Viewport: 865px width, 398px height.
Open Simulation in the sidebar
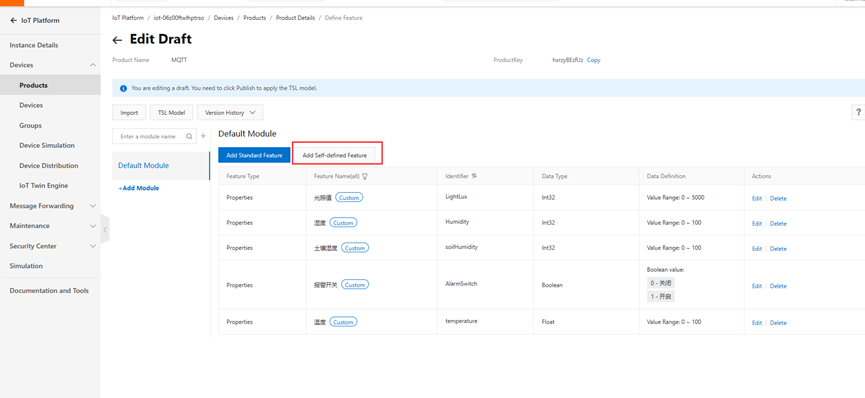pos(26,266)
